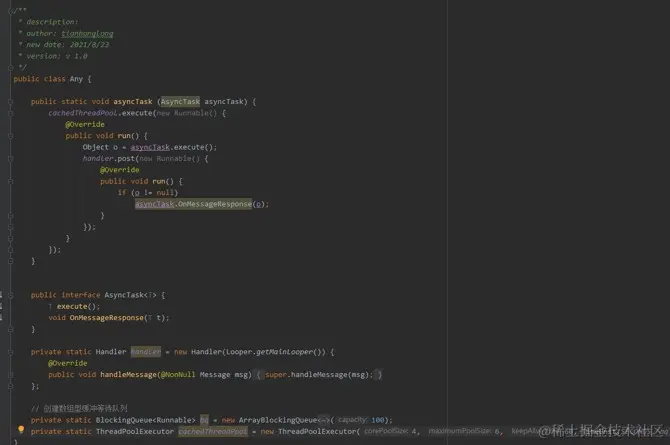This screenshot has height=445, width=670.
Task: Collapse the 'Object o' enclosing run() method
Action: 10,136
